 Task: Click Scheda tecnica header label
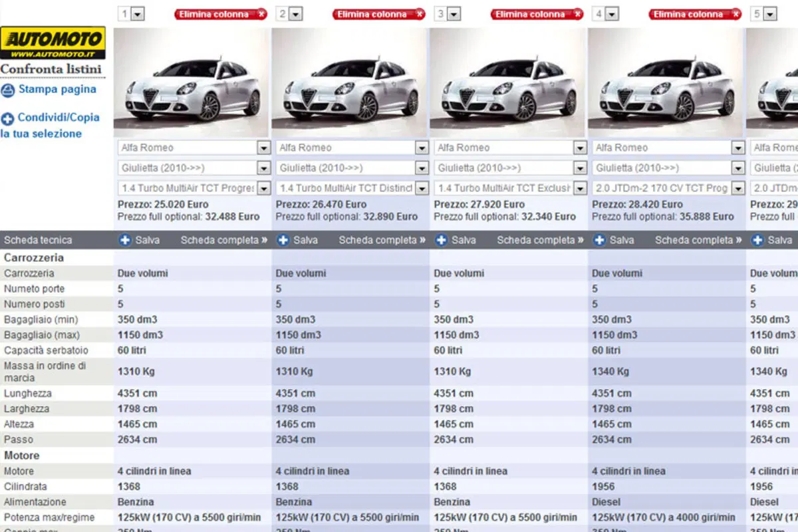click(38, 240)
